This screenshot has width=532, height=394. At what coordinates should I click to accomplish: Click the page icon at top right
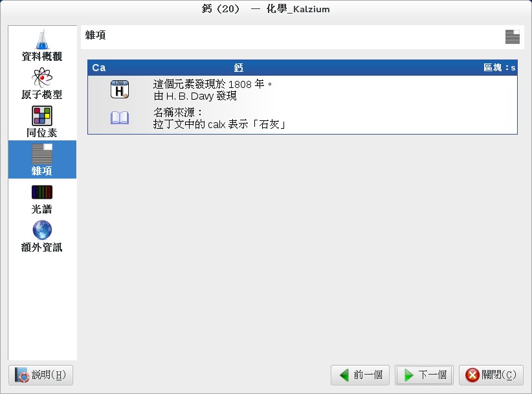coord(512,37)
